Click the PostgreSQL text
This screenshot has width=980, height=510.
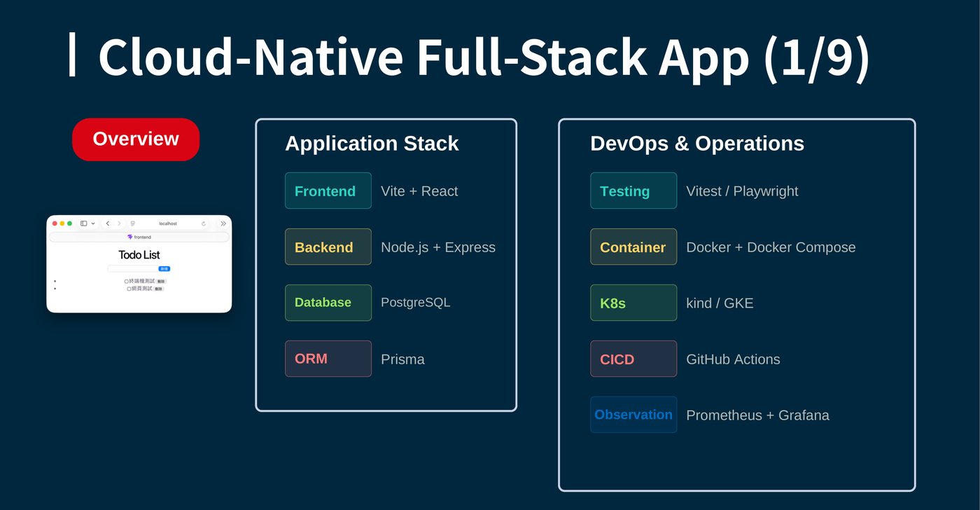pos(416,303)
